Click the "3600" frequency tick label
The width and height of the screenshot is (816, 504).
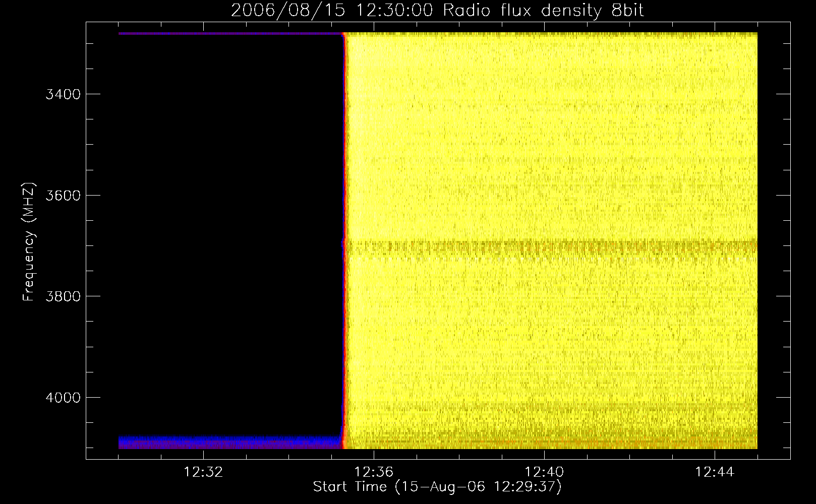pyautogui.click(x=63, y=196)
